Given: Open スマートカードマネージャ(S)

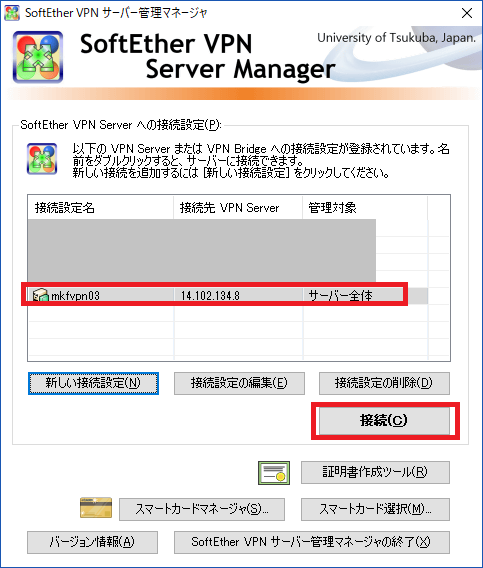Looking at the screenshot, I should point(202,509).
